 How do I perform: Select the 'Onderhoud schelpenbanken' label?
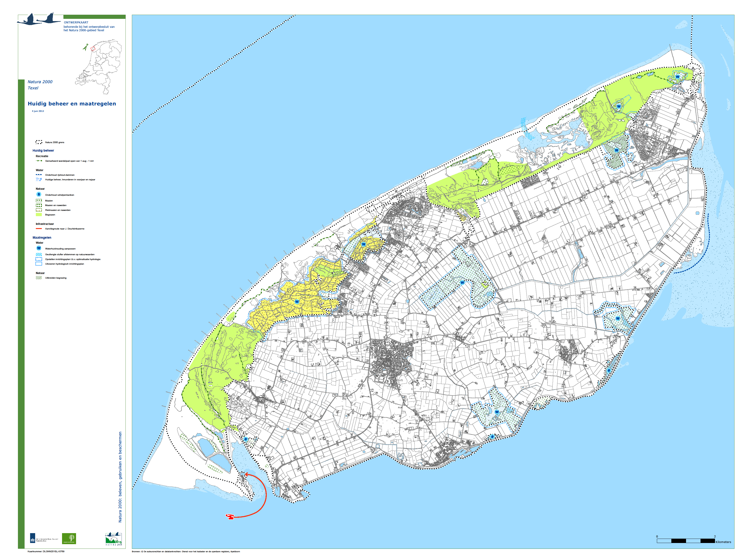pyautogui.click(x=60, y=195)
